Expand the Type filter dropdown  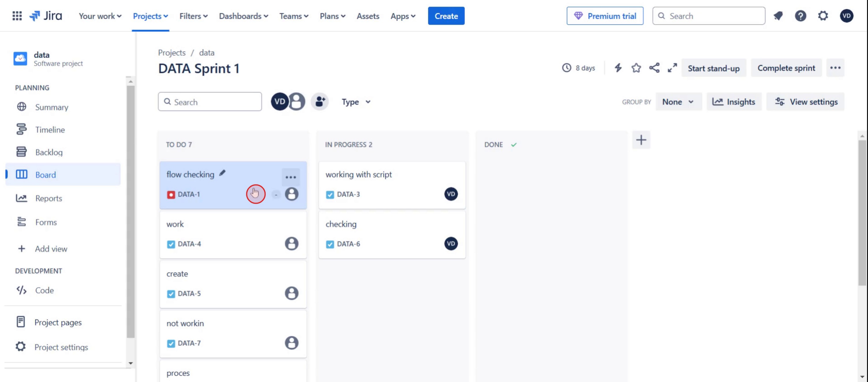coord(356,102)
